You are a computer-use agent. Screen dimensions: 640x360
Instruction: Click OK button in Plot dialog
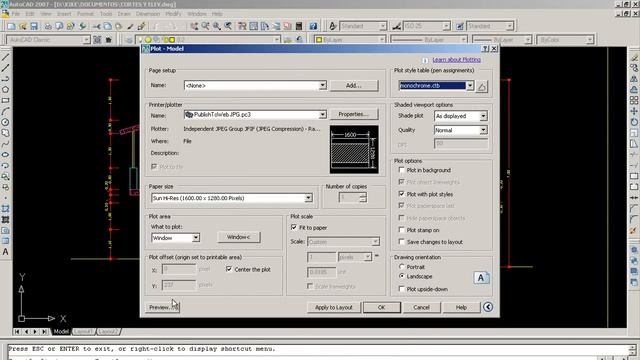(x=382, y=307)
